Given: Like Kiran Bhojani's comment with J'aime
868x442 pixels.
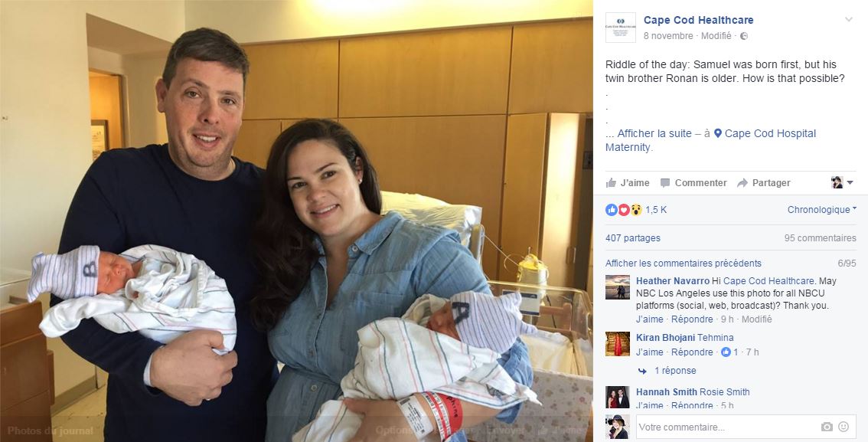Looking at the screenshot, I should point(649,352).
